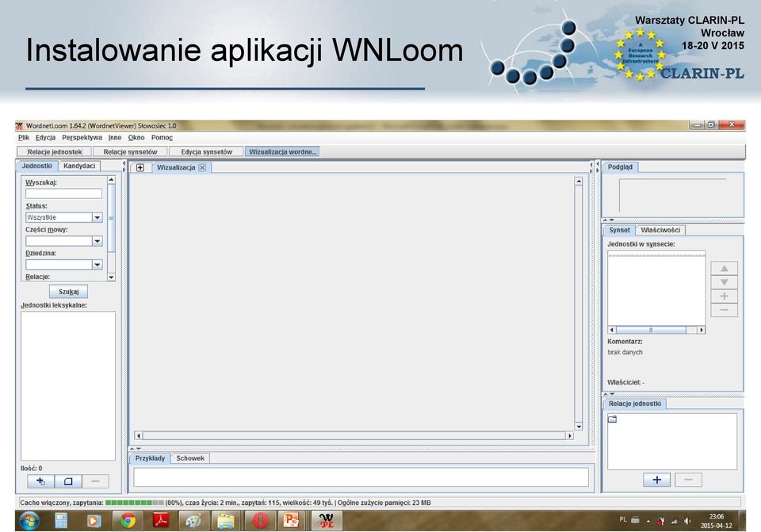Viewport: 761px width, 532px height.
Task: Select the Schowek tab
Action: click(x=190, y=458)
